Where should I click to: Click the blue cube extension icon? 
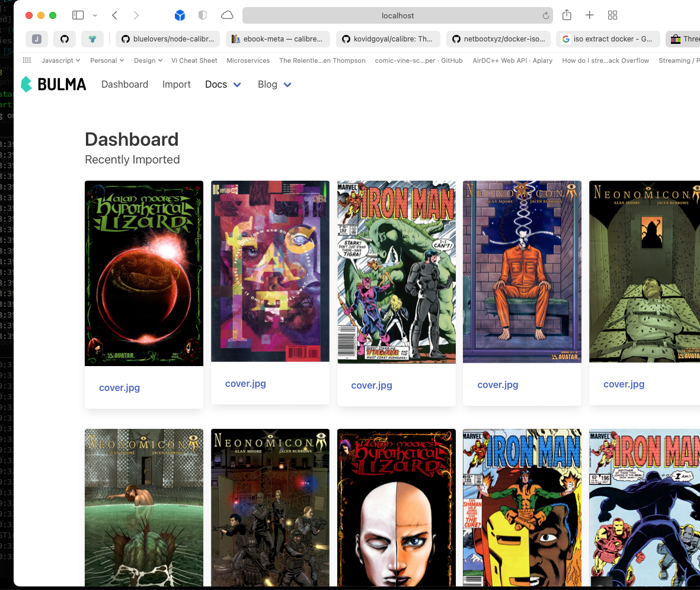[x=180, y=15]
